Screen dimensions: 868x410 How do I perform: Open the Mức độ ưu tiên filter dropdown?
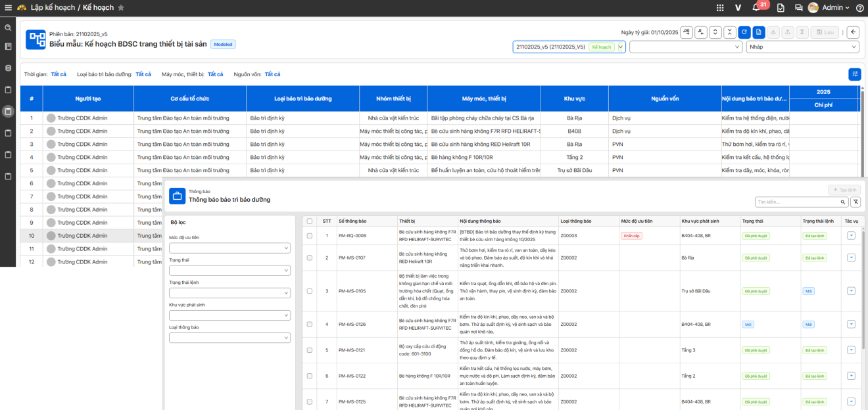[x=229, y=248]
